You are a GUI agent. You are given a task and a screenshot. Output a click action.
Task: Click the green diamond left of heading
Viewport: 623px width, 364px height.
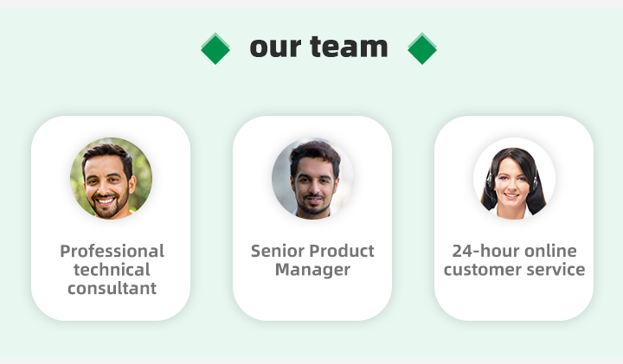click(215, 49)
